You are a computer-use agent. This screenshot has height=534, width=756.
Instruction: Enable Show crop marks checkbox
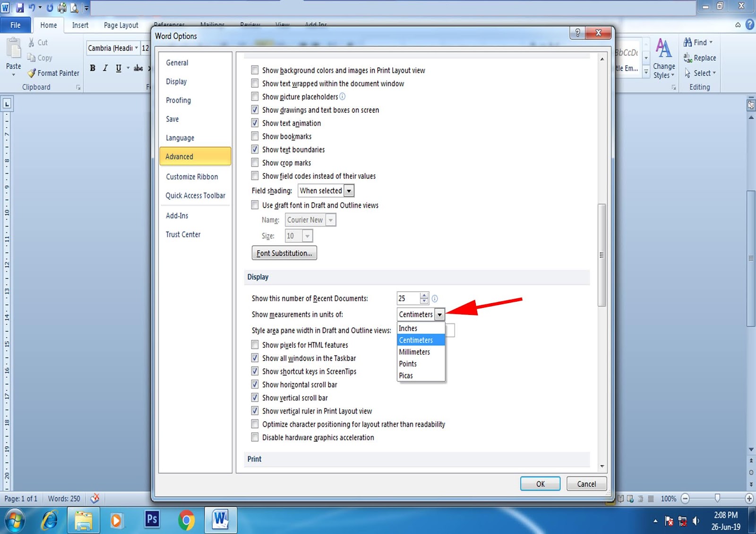(255, 162)
